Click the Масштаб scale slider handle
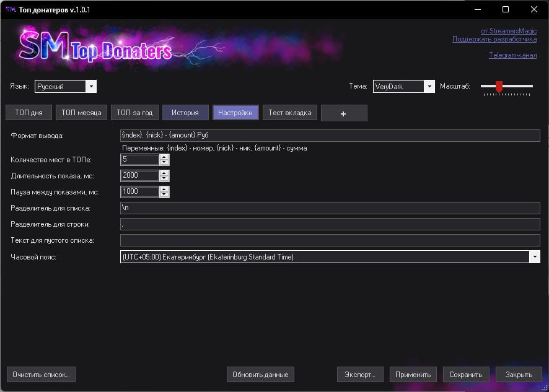549x392 pixels. pyautogui.click(x=499, y=87)
